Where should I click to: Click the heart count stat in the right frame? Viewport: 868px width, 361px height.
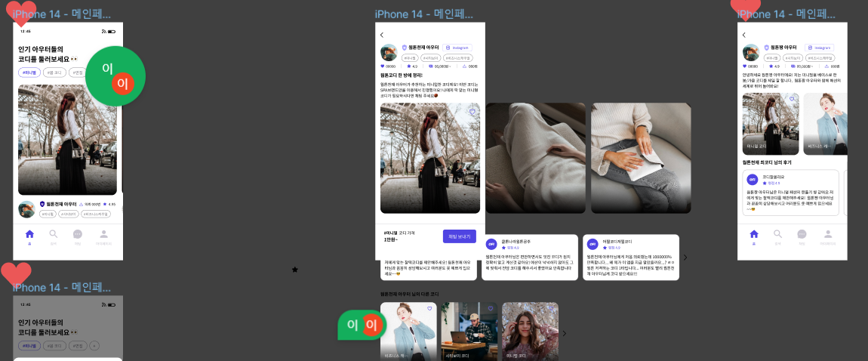point(749,66)
